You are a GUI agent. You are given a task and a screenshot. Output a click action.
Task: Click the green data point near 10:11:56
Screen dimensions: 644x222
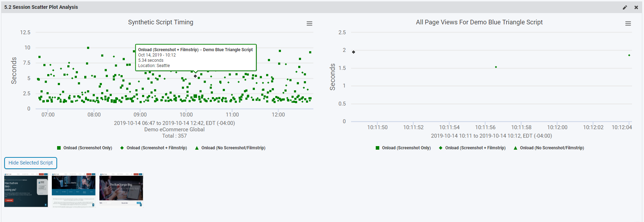click(x=496, y=67)
